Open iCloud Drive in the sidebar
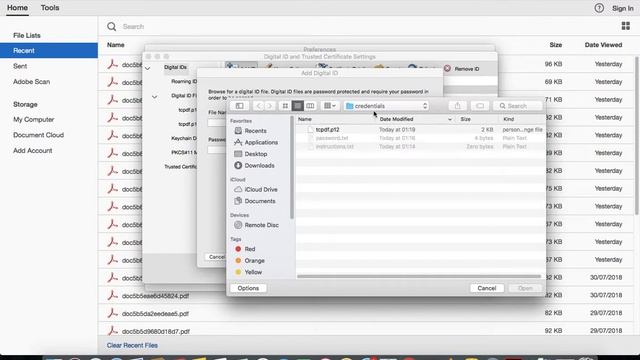 pyautogui.click(x=260, y=189)
